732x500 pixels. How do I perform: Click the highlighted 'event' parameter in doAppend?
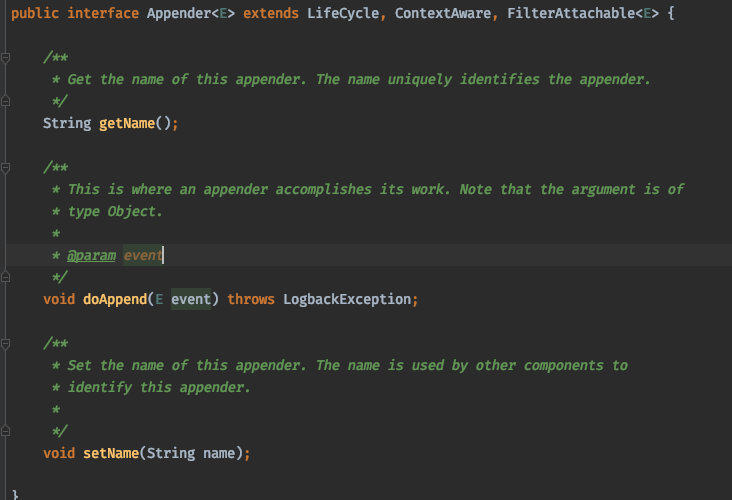tap(191, 299)
